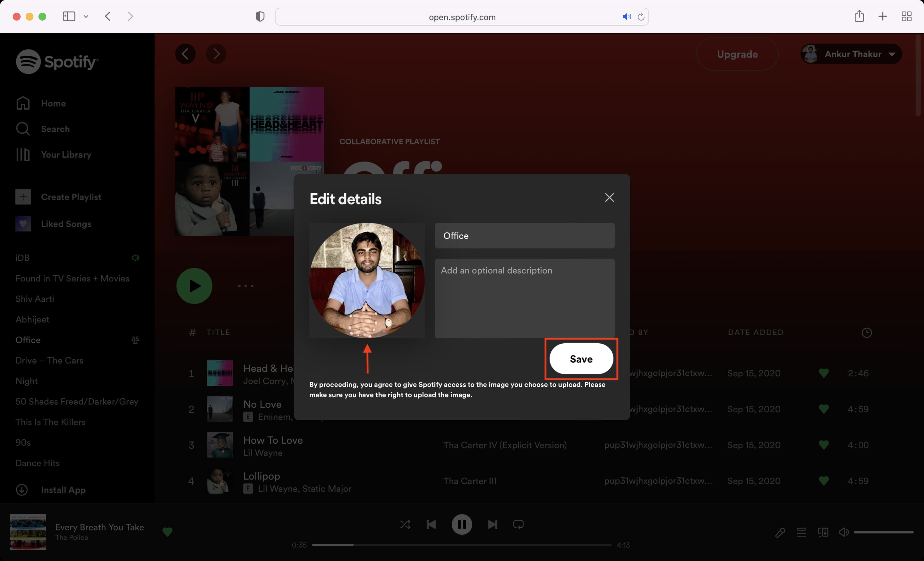Image resolution: width=924 pixels, height=561 pixels.
Task: Select the Dance Hits playlist
Action: point(38,463)
